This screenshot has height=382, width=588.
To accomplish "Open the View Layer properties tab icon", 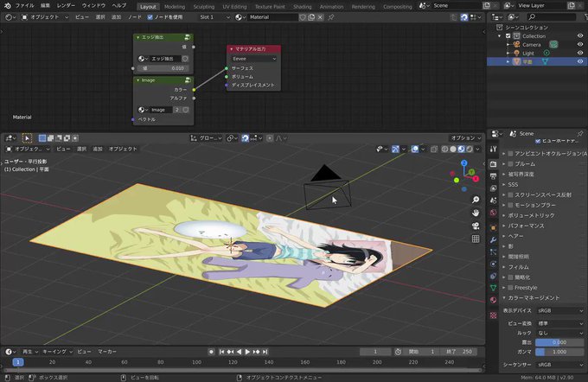I will pyautogui.click(x=493, y=188).
